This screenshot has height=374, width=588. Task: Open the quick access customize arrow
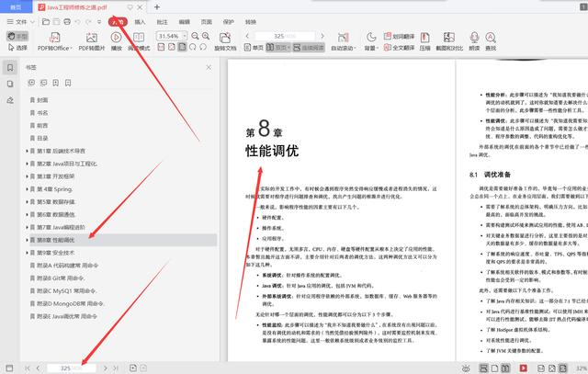point(99,22)
